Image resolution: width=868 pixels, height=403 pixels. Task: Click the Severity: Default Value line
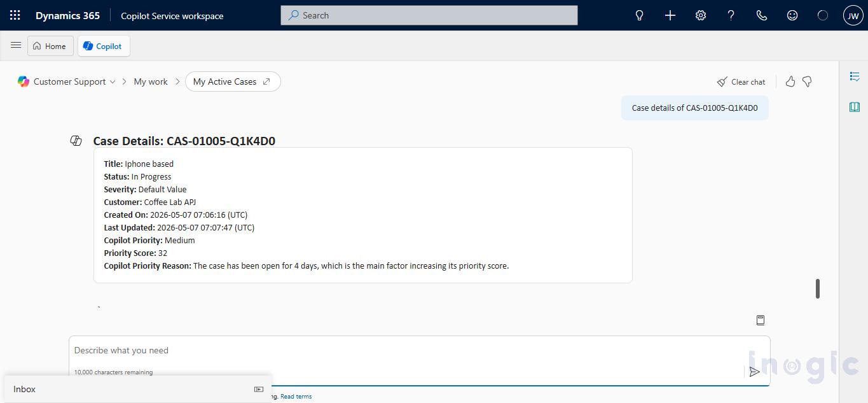[x=145, y=189]
